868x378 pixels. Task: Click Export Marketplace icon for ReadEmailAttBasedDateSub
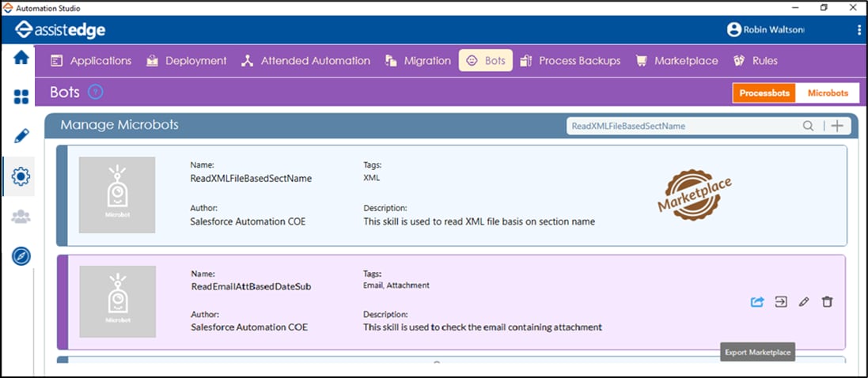[757, 302]
